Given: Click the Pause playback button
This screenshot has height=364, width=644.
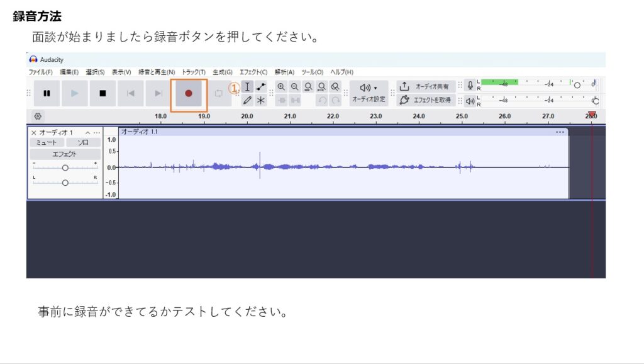Looking at the screenshot, I should [x=47, y=93].
